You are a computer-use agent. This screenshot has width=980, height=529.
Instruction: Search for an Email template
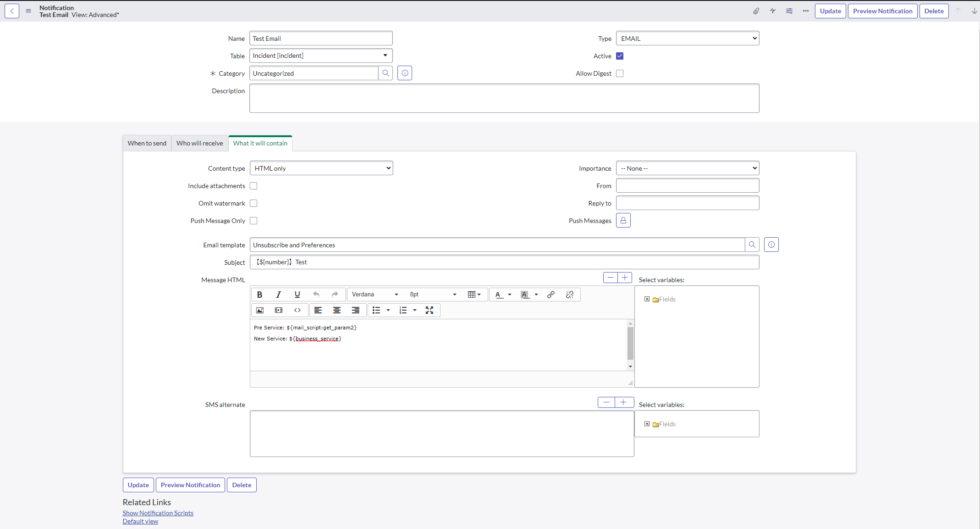point(752,245)
